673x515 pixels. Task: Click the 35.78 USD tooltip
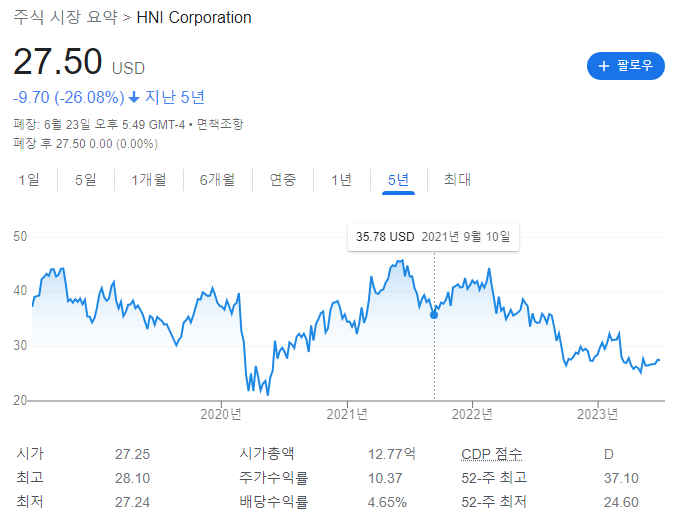point(433,237)
